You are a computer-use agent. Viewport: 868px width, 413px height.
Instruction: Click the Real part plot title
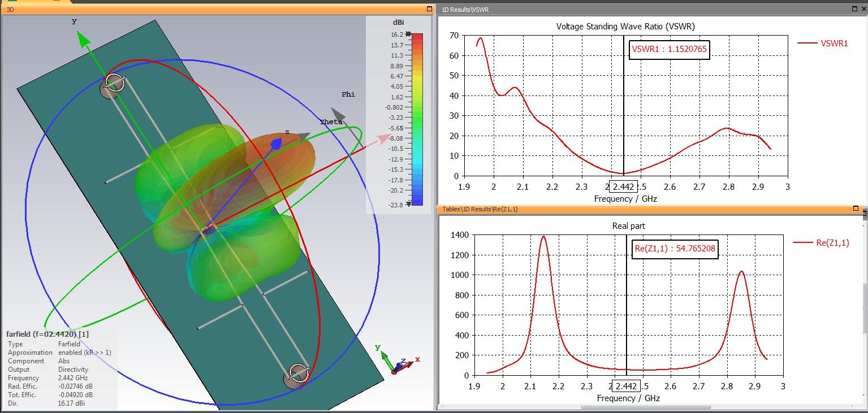pos(629,226)
